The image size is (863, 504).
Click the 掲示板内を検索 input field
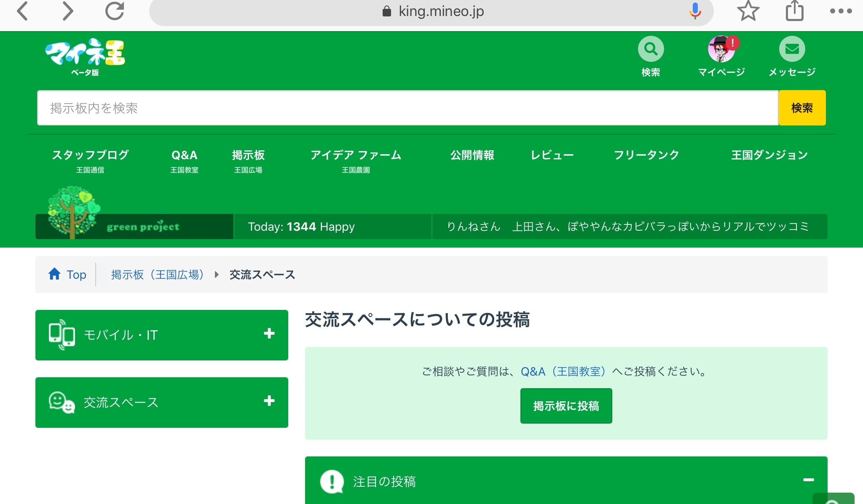coord(407,108)
